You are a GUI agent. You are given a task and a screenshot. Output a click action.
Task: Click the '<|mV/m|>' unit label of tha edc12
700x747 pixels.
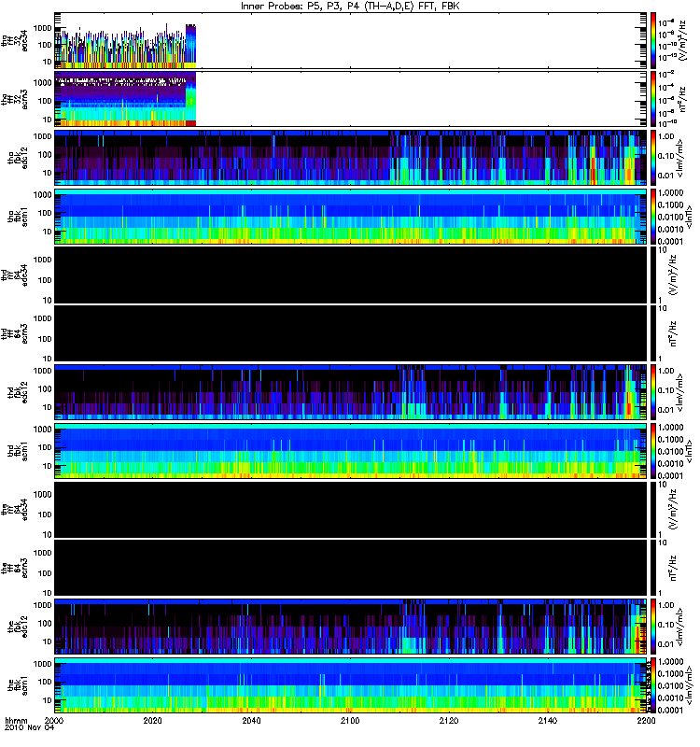(679, 158)
